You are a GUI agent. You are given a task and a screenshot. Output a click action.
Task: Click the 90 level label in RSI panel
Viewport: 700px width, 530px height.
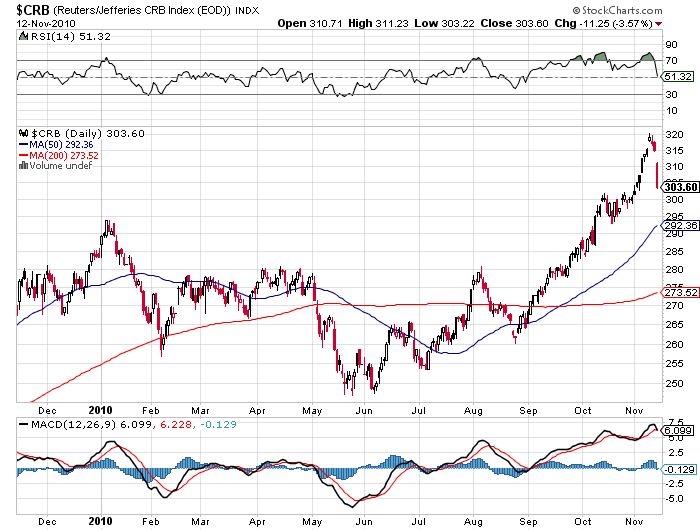click(671, 44)
